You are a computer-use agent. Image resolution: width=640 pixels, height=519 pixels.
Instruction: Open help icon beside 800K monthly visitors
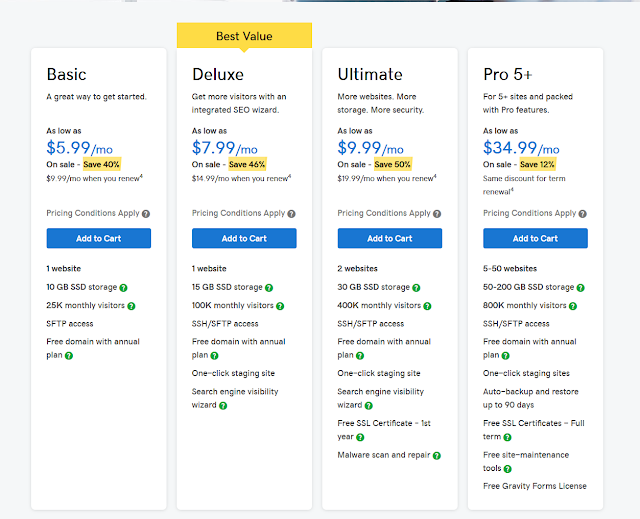point(573,306)
